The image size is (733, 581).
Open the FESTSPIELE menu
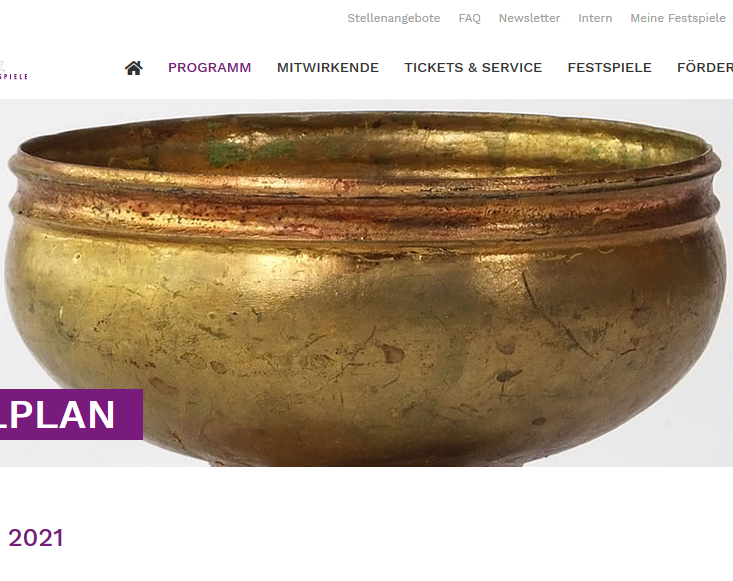pos(610,68)
